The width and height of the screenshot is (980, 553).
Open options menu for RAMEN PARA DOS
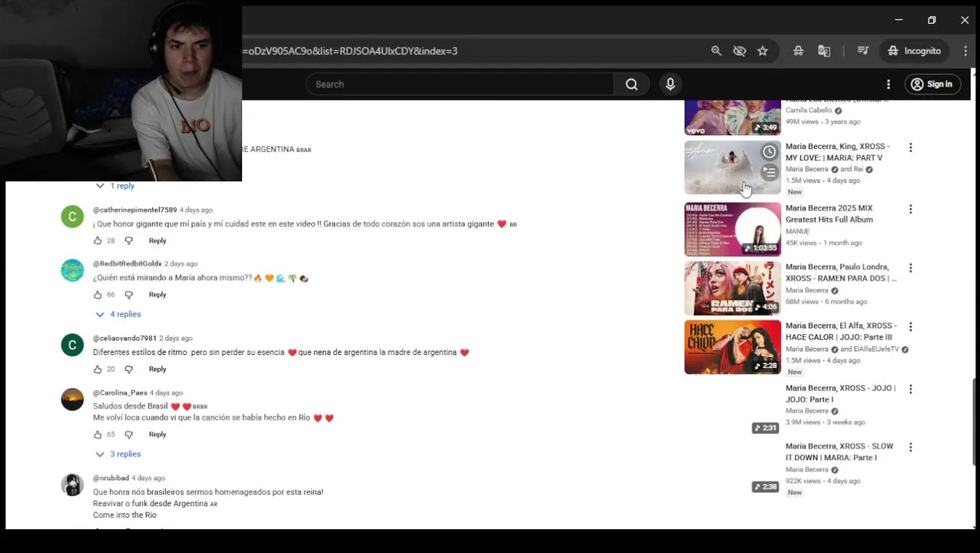click(911, 268)
